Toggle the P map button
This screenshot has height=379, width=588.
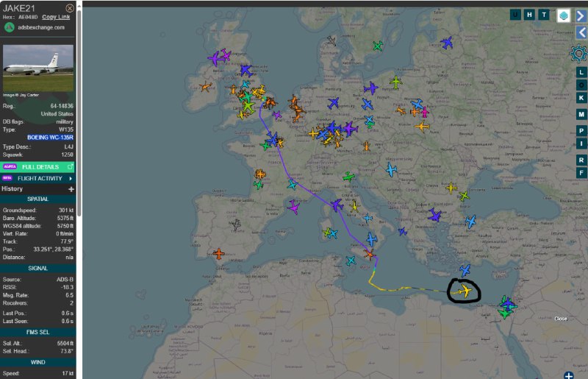tap(581, 131)
